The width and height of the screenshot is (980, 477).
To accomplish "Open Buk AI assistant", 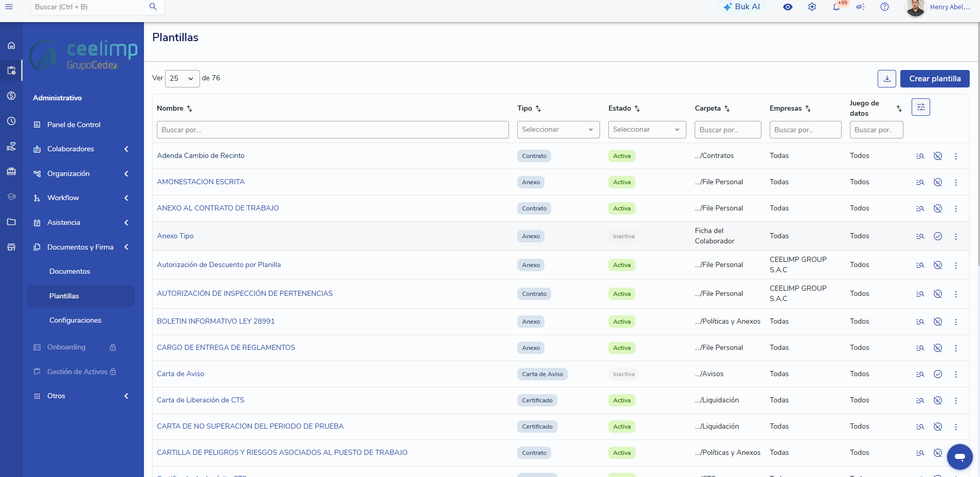I will click(741, 7).
